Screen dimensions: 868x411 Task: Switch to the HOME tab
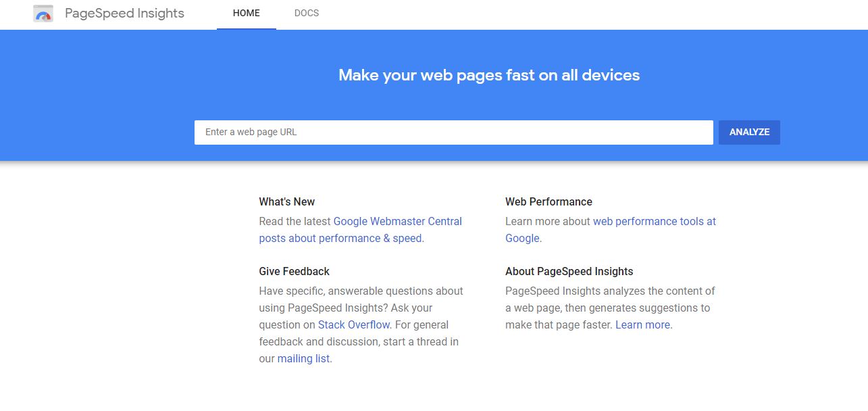(247, 14)
